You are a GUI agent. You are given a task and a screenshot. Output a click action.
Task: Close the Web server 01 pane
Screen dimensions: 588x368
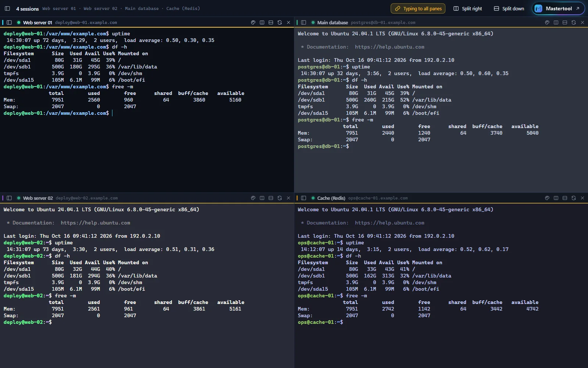click(288, 22)
